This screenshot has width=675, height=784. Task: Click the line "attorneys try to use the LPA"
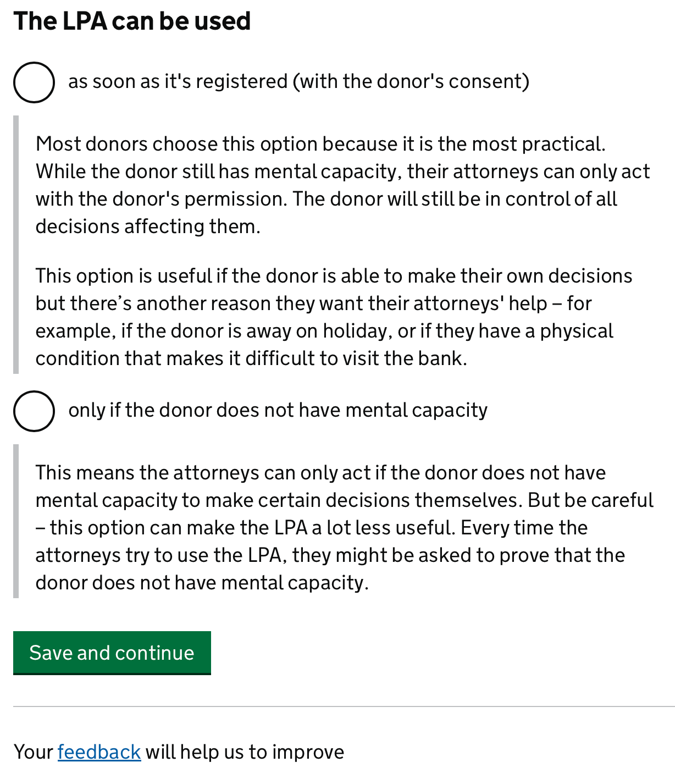coord(330,555)
